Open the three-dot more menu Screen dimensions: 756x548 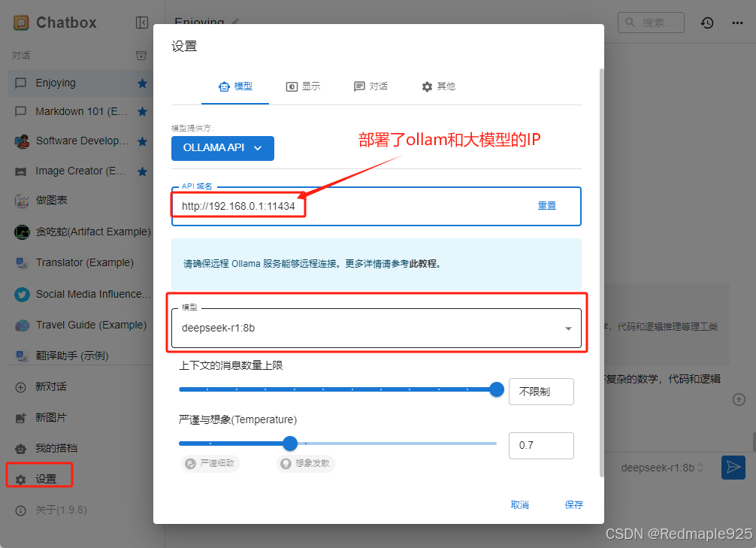(737, 23)
